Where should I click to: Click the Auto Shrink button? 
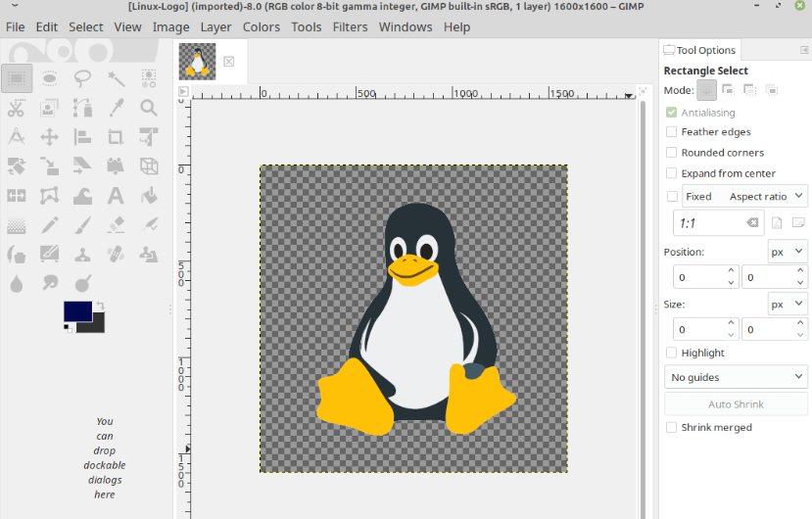coord(736,404)
